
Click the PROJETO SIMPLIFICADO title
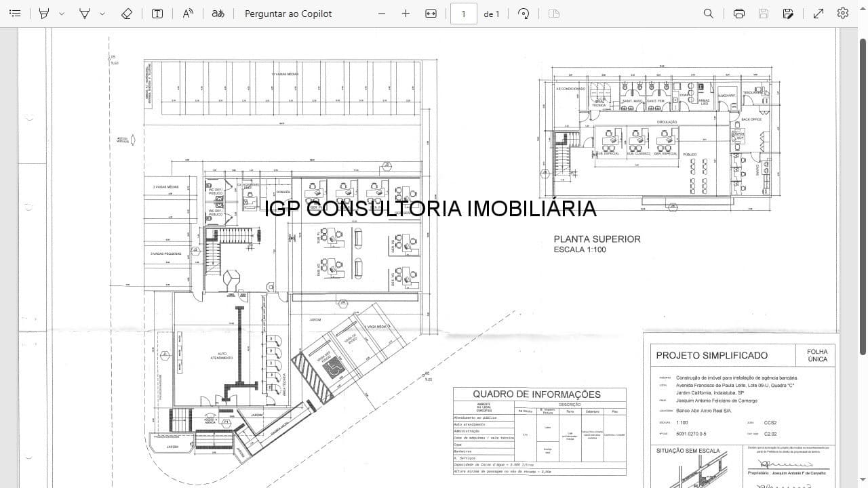[712, 355]
